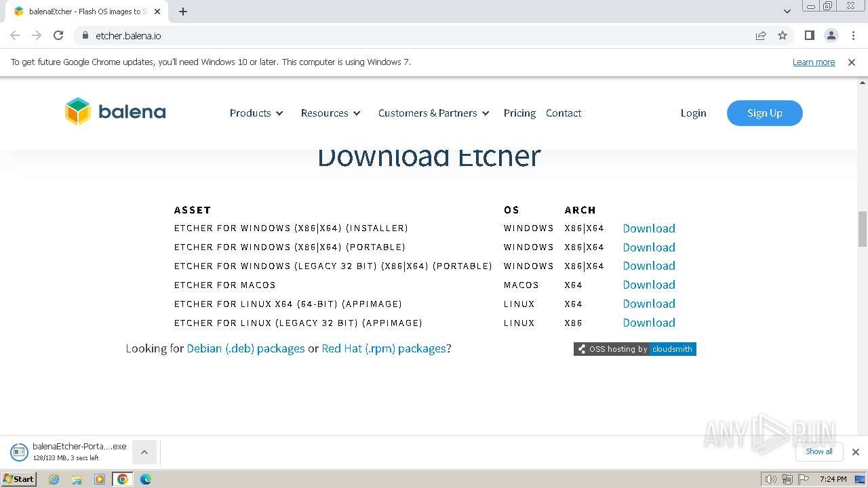Image resolution: width=868 pixels, height=488 pixels.
Task: Expand the Customers & Partners menu
Action: click(x=434, y=113)
